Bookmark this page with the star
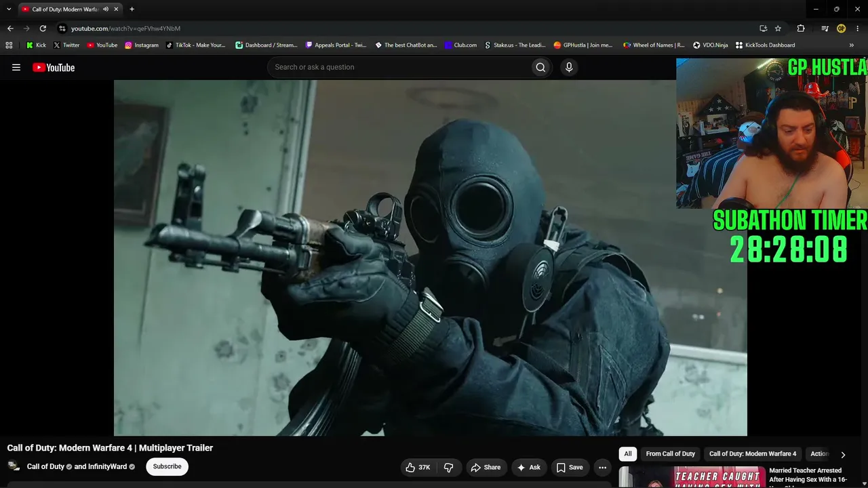Image resolution: width=868 pixels, height=488 pixels. click(x=778, y=28)
